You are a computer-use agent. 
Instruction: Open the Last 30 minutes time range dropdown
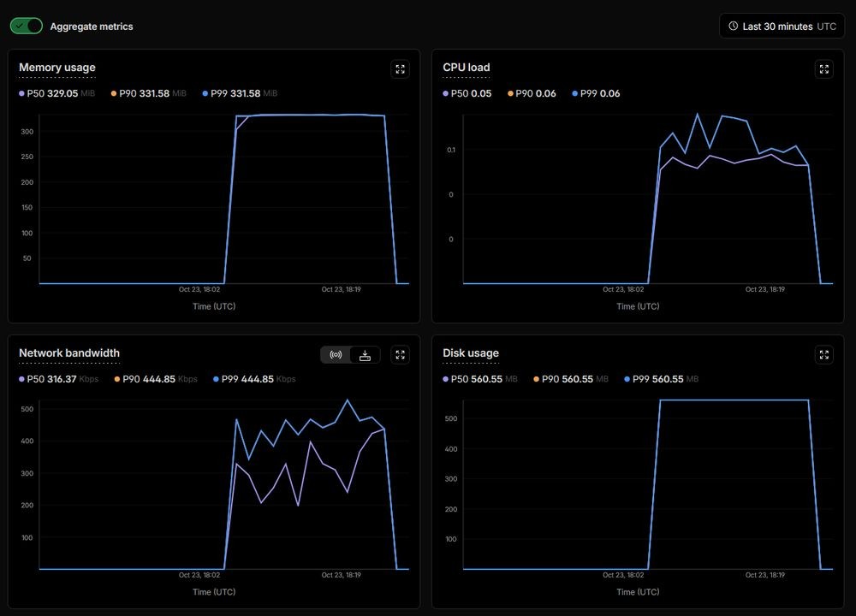pos(782,27)
